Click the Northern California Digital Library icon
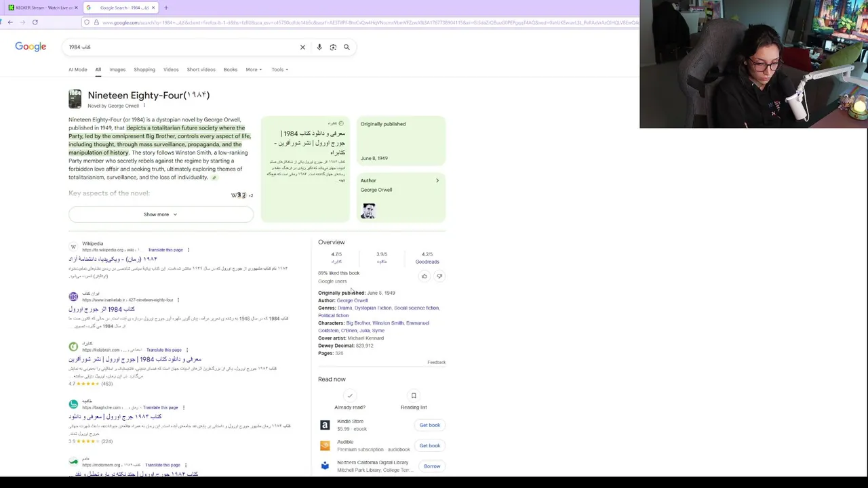 pos(325,466)
